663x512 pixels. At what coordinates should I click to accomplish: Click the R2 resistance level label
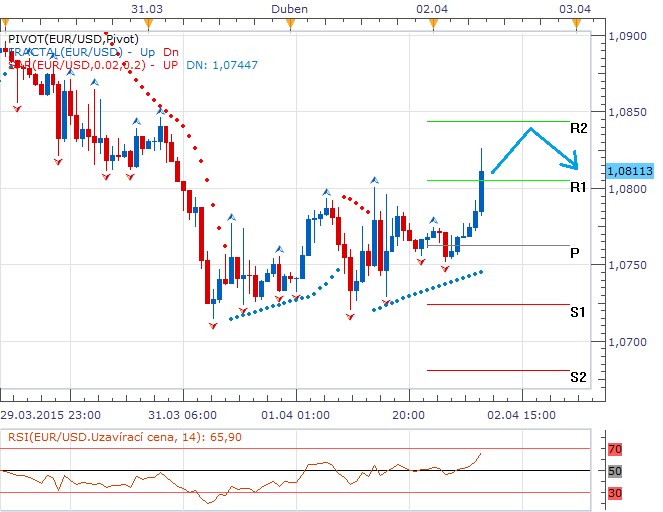[x=578, y=129]
